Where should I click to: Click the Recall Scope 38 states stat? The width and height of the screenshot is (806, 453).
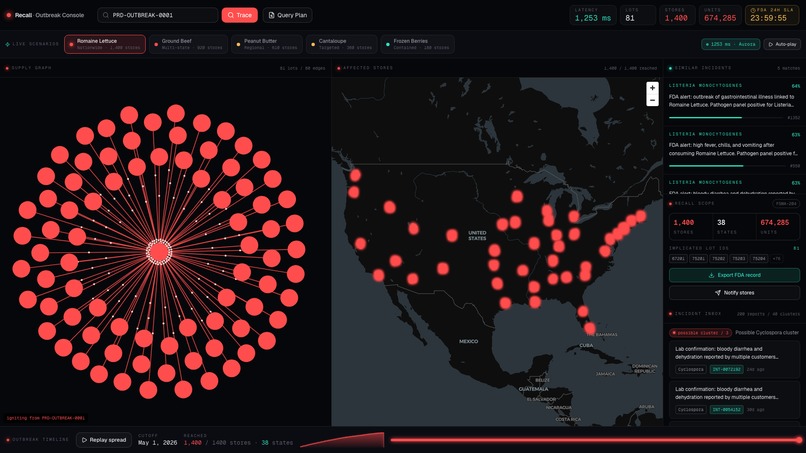(x=734, y=226)
